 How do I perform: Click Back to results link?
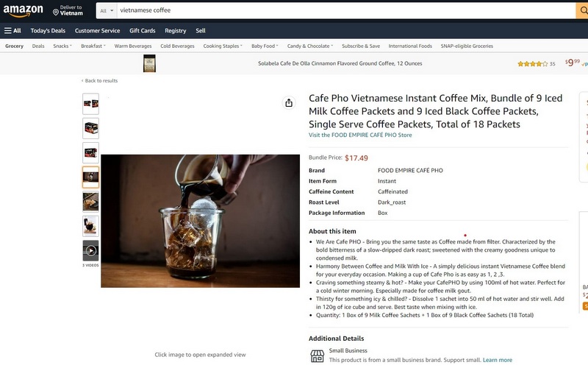[x=100, y=81]
